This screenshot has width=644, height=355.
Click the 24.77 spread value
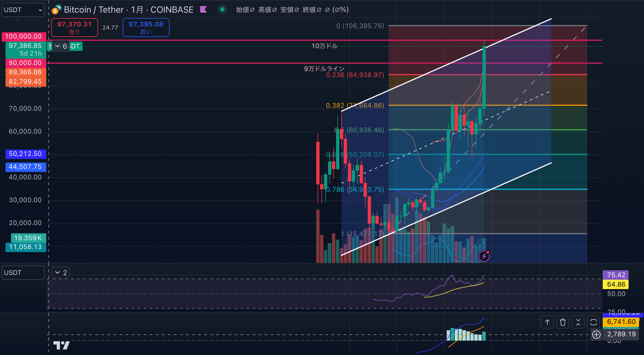pos(110,28)
